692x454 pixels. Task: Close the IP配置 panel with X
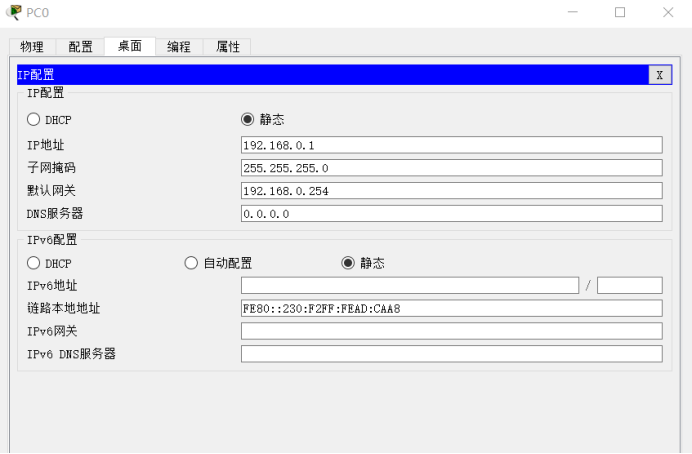pos(660,75)
